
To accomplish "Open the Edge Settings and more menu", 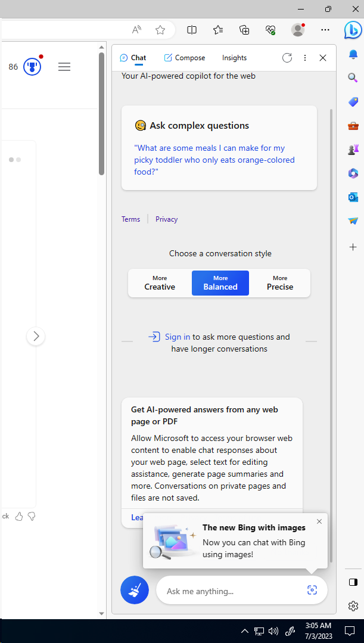I will point(325,30).
